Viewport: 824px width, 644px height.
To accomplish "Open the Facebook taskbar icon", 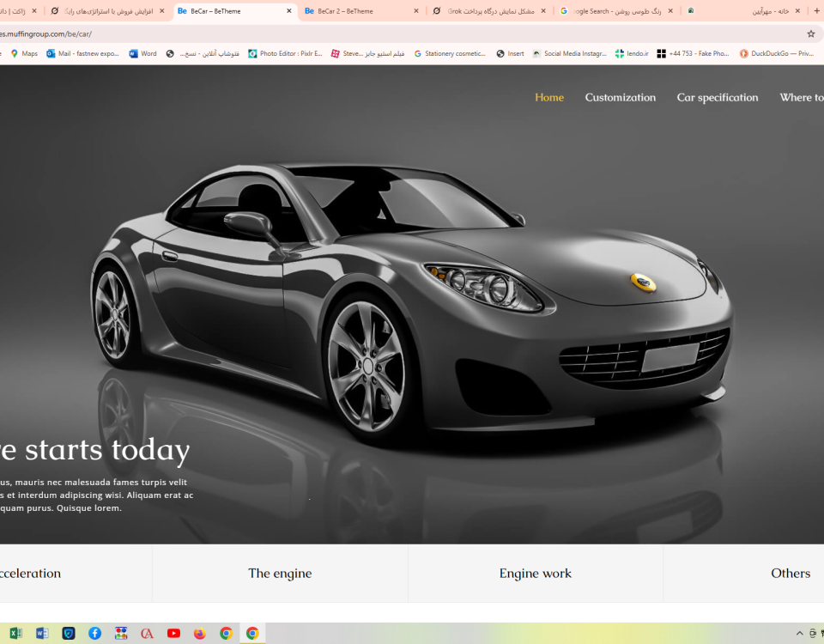I will pos(94,633).
